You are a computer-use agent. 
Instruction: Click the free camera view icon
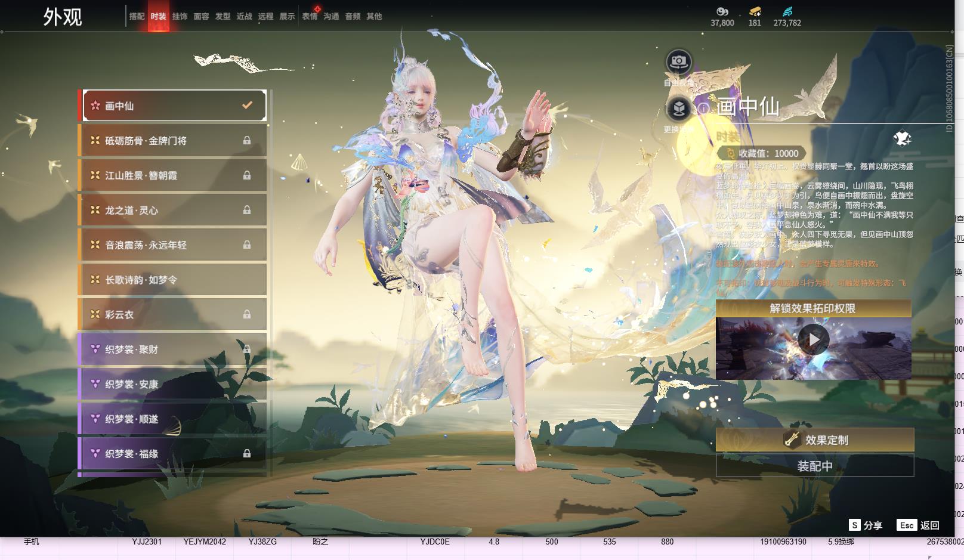(678, 61)
